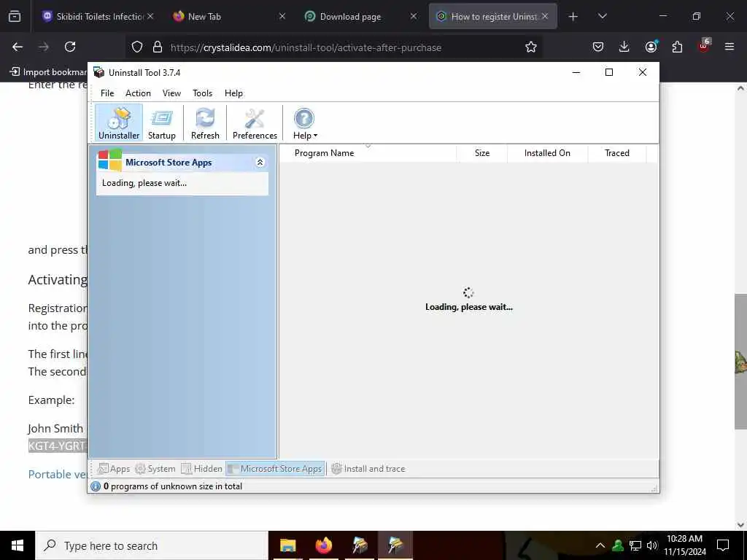747x560 pixels.
Task: Open the Tools menu
Action: 203,93
